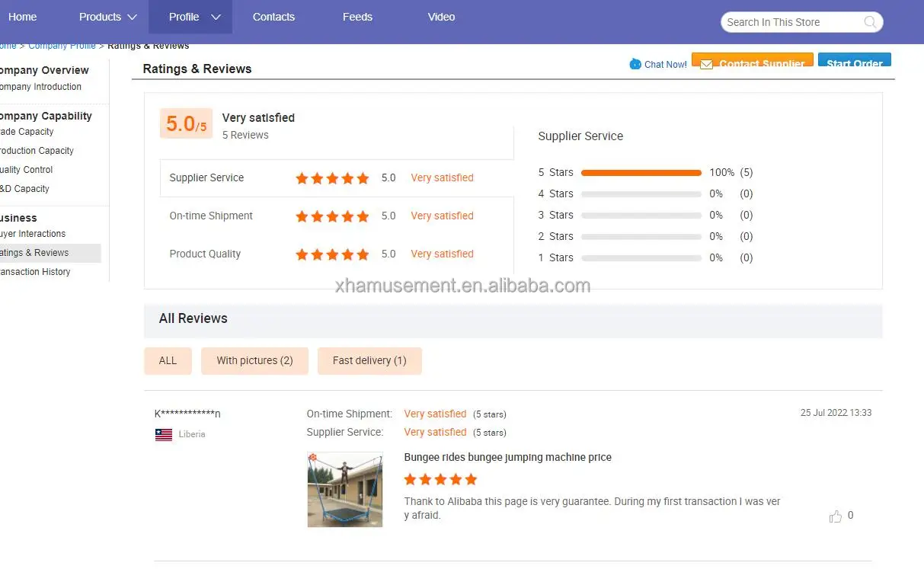This screenshot has height=569, width=924.
Task: Click the search magnifier icon
Action: tap(870, 22)
